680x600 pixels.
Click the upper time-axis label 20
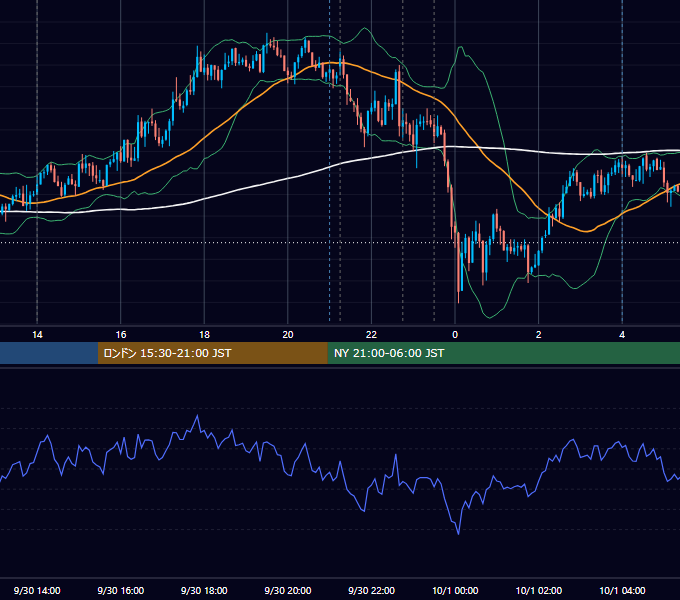point(288,335)
